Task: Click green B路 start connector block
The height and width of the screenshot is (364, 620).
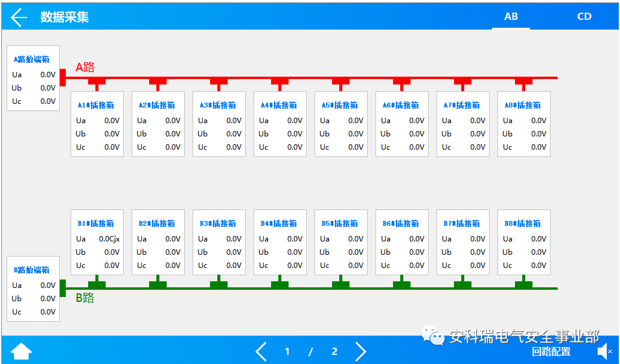Action: point(62,288)
